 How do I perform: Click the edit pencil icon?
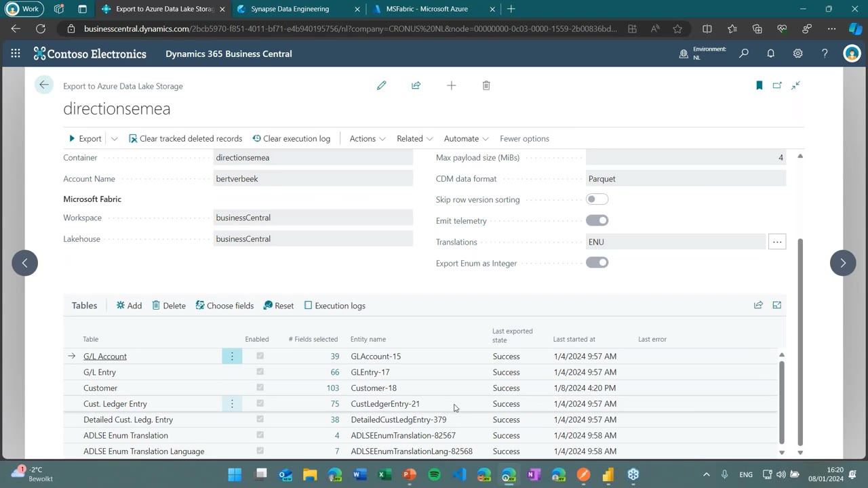[x=382, y=85]
